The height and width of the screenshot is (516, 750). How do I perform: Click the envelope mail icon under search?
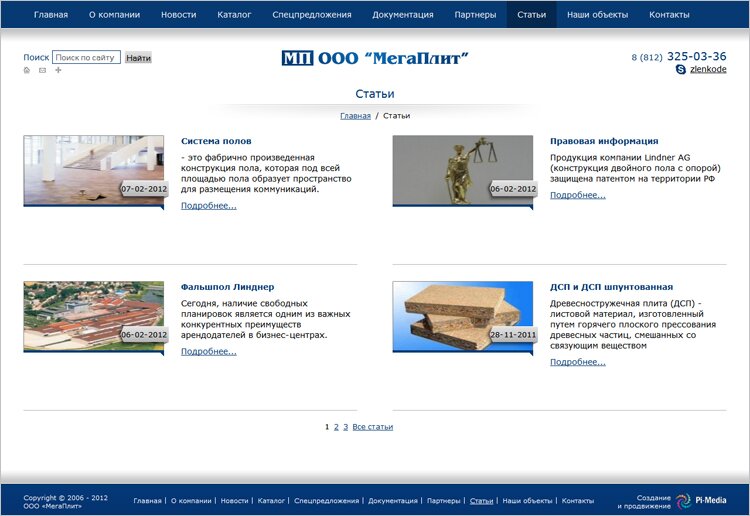[x=43, y=70]
